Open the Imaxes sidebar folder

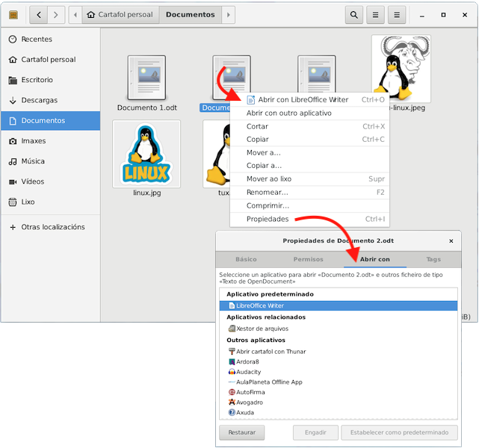(x=33, y=141)
